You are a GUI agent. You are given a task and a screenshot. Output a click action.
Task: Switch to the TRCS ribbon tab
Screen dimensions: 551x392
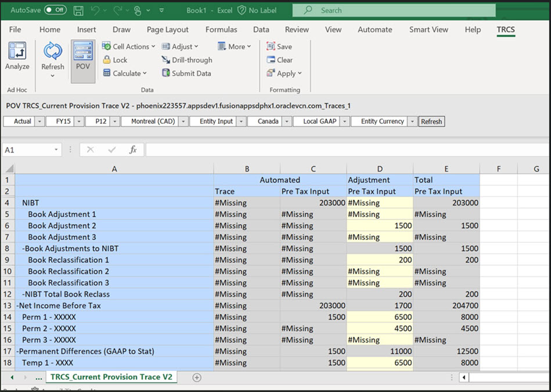[x=505, y=30]
